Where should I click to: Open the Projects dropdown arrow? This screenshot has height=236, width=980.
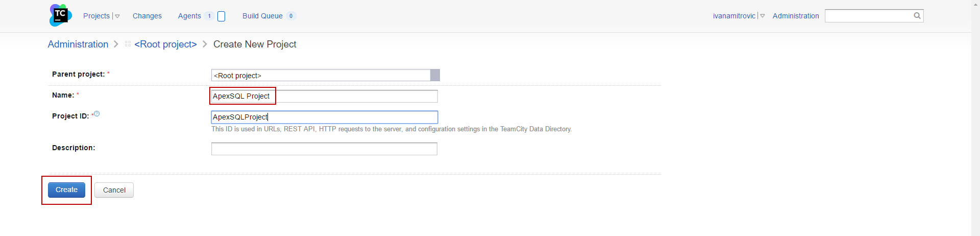click(117, 16)
